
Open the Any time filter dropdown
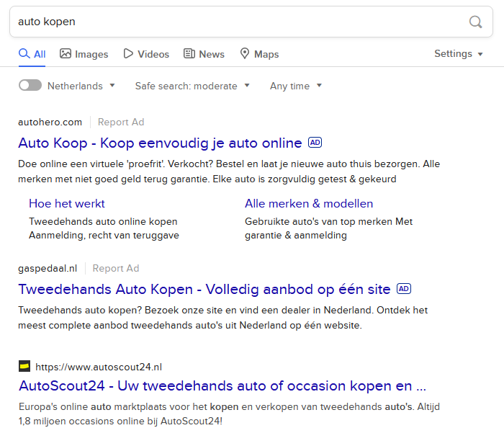click(x=296, y=86)
